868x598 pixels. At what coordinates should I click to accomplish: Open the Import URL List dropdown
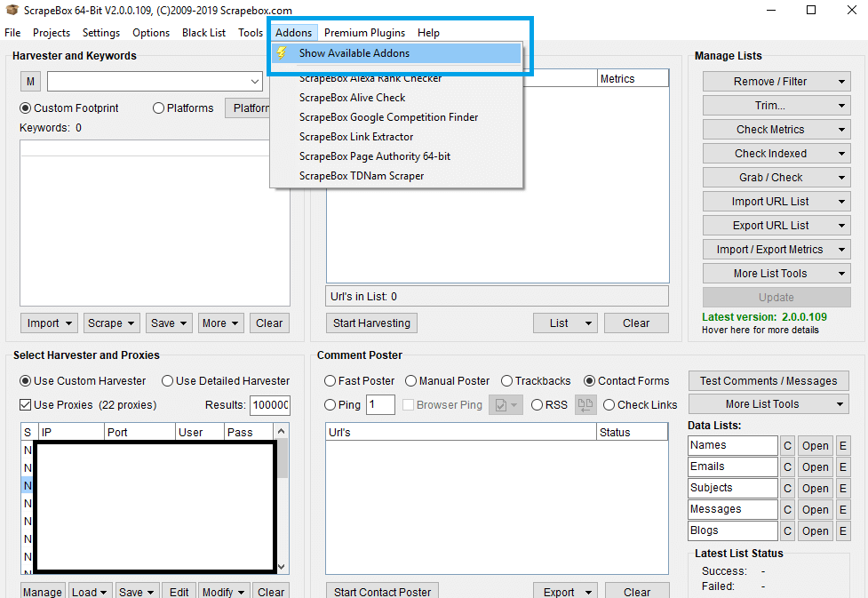[776, 202]
